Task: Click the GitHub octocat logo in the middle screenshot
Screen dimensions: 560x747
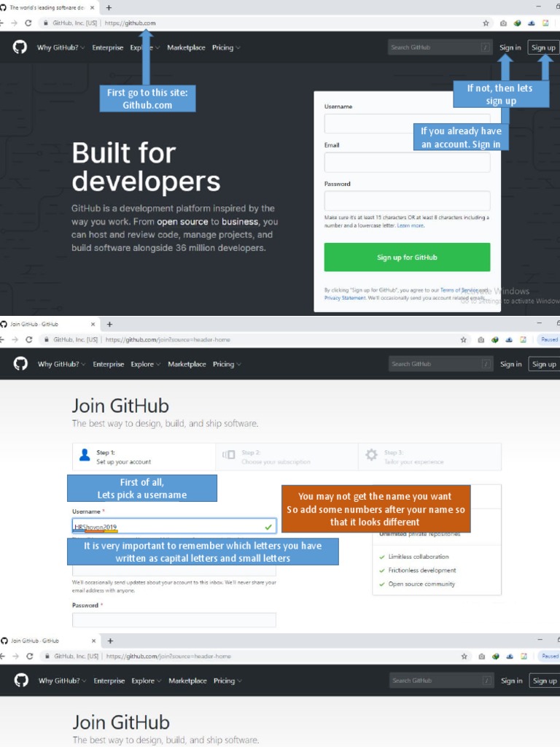Action: coord(20,364)
